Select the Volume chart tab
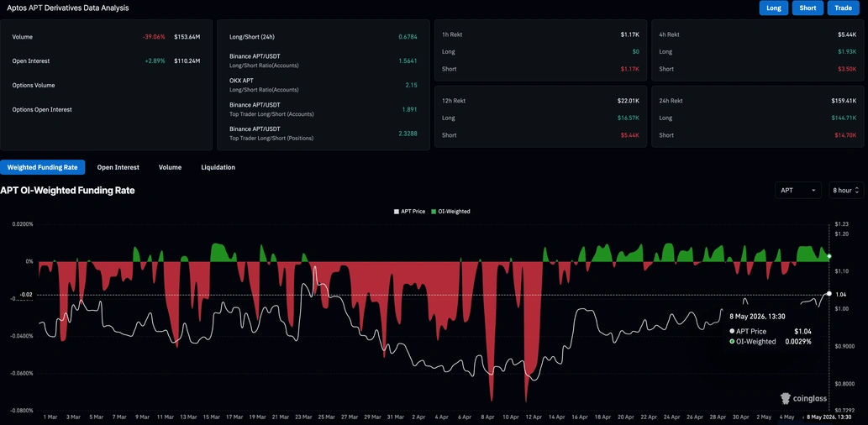Screen dimensions: 868x425 click(x=170, y=167)
